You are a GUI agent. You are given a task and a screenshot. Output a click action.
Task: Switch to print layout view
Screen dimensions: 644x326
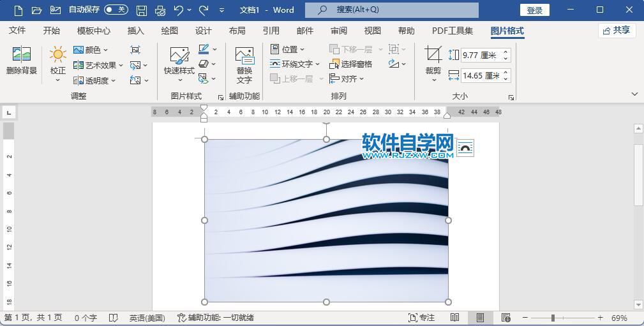pos(480,318)
